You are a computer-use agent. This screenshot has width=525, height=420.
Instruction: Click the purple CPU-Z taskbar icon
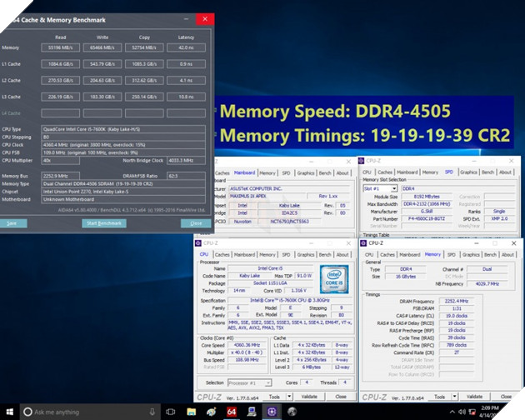coord(272,412)
